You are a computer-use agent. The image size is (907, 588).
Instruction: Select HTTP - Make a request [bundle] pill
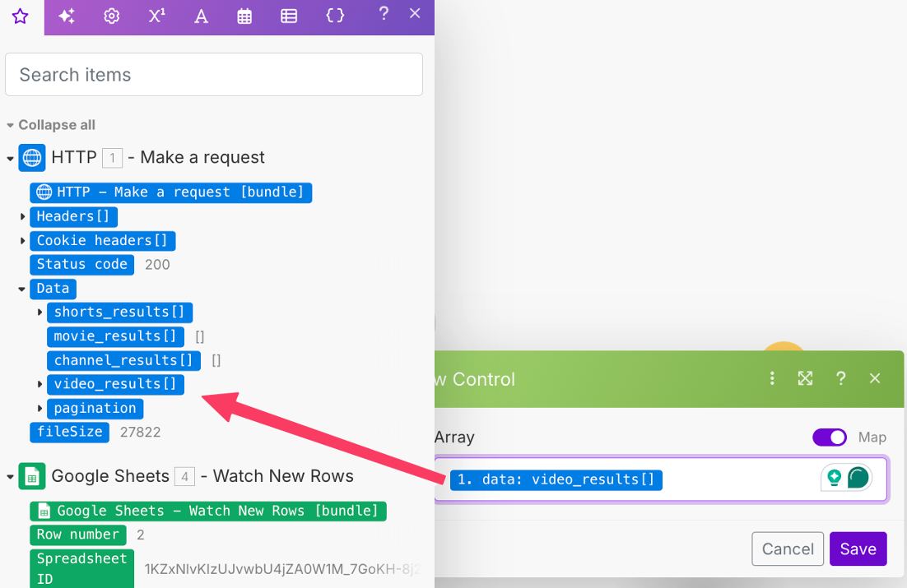click(x=170, y=192)
